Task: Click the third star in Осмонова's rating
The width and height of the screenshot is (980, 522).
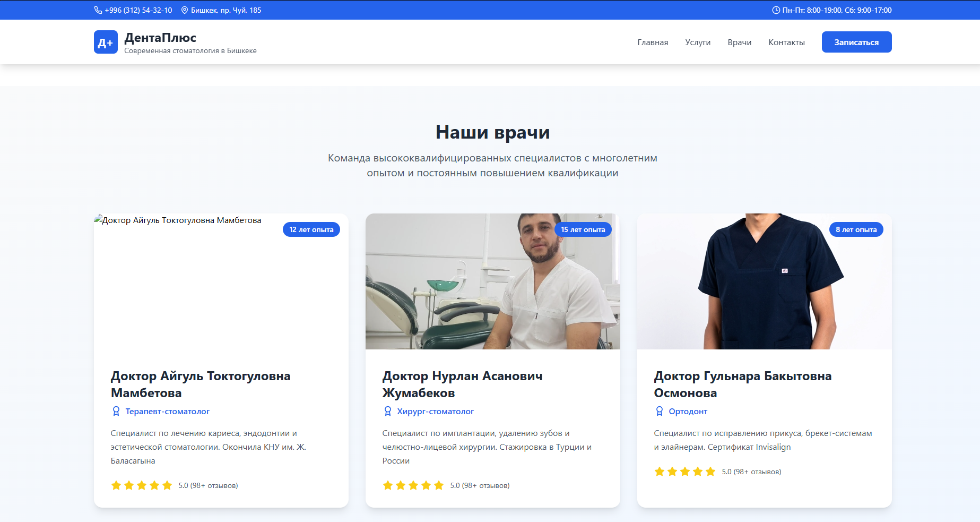Action: [685, 472]
